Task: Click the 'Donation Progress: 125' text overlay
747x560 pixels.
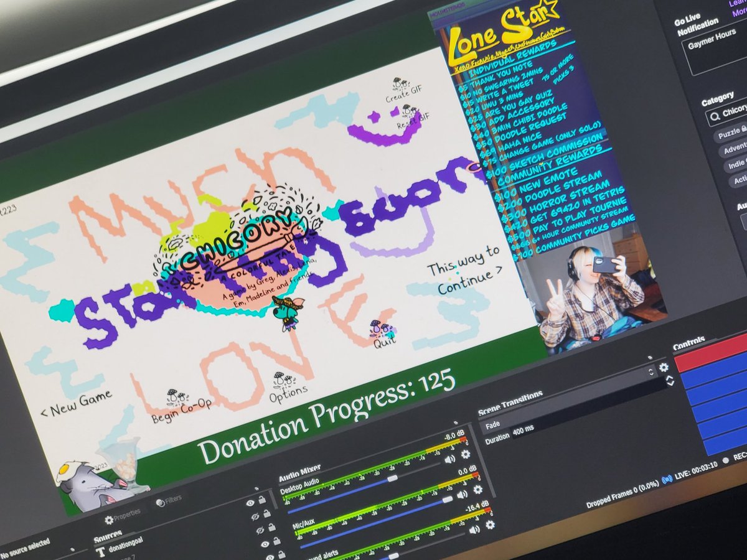Action: tap(326, 416)
